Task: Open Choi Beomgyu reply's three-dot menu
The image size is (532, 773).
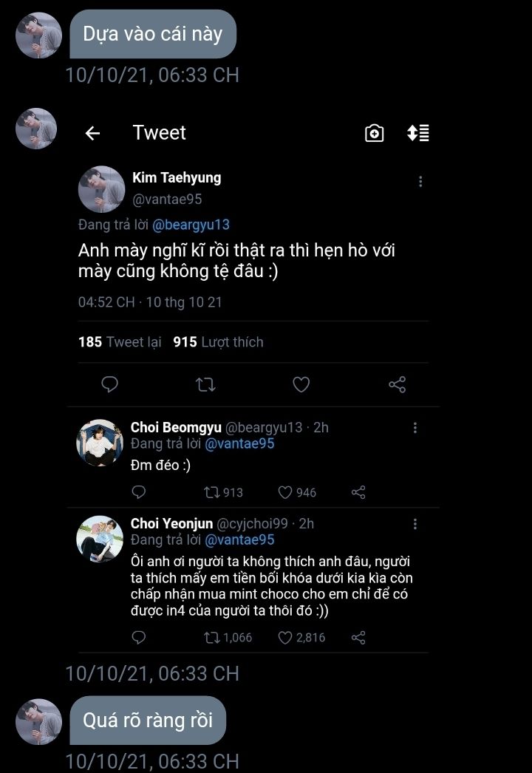Action: [x=415, y=428]
